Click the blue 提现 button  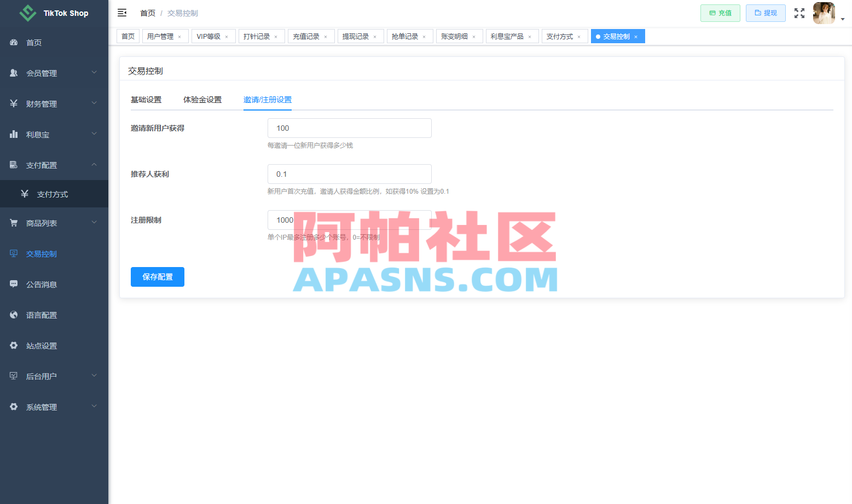(x=766, y=13)
